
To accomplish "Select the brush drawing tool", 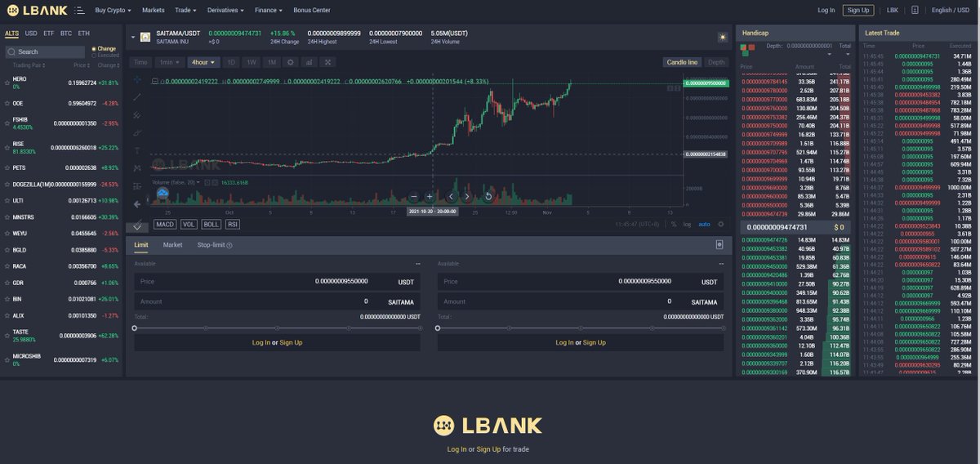I will pos(137,132).
